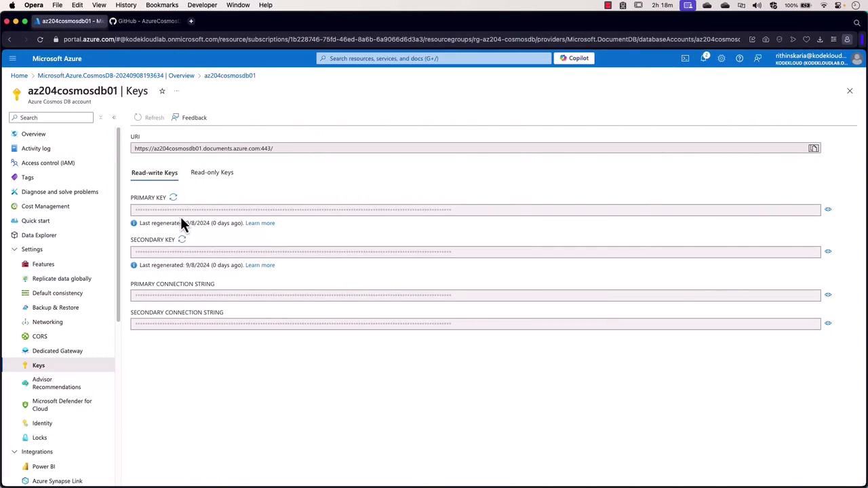Collapse the Integrations section
Viewport: 868px width, 488px height.
tap(14, 452)
